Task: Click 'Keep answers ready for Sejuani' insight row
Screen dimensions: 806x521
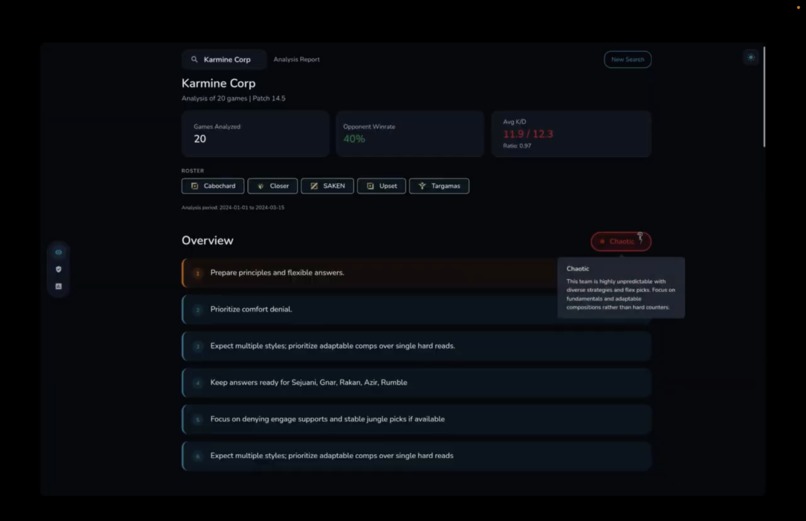Action: [416, 383]
